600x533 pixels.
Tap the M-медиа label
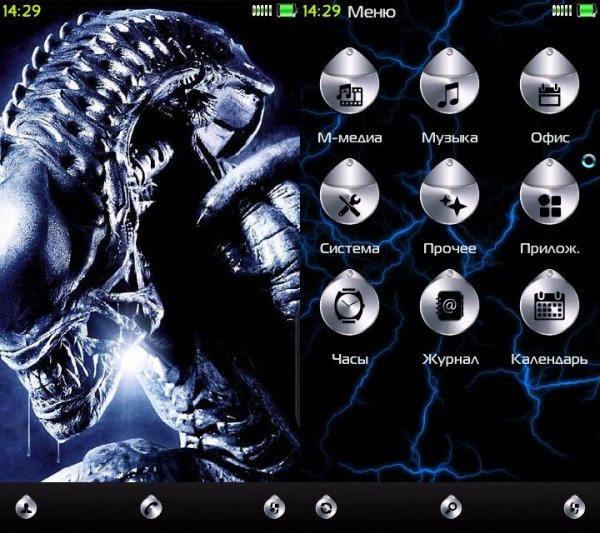pyautogui.click(x=350, y=137)
